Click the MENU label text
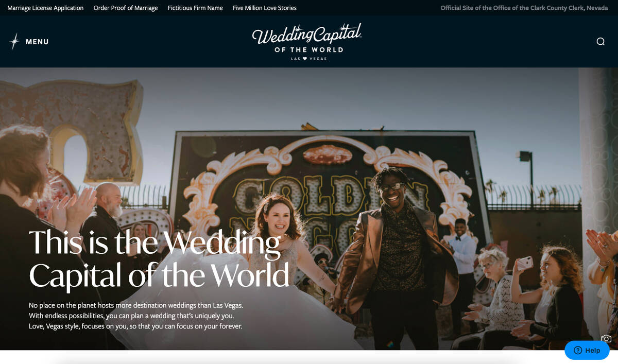The height and width of the screenshot is (364, 618). pyautogui.click(x=37, y=42)
